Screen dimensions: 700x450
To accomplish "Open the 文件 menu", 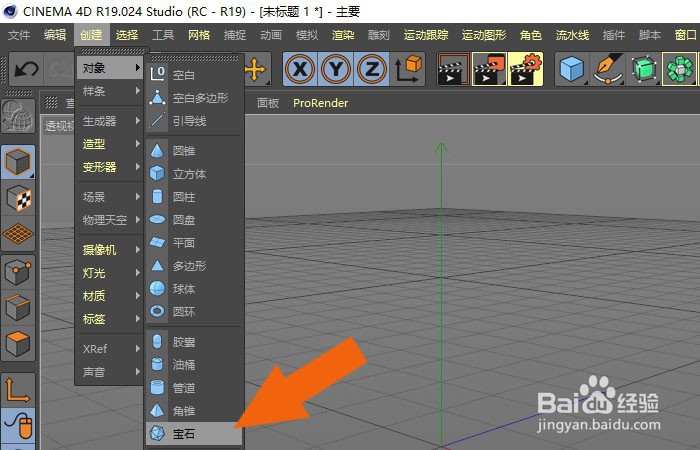I will 19,35.
